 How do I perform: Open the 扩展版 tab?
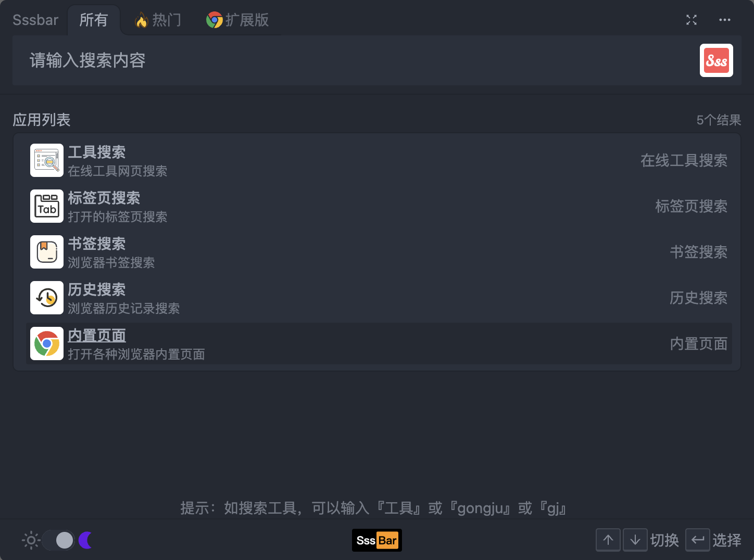click(237, 20)
